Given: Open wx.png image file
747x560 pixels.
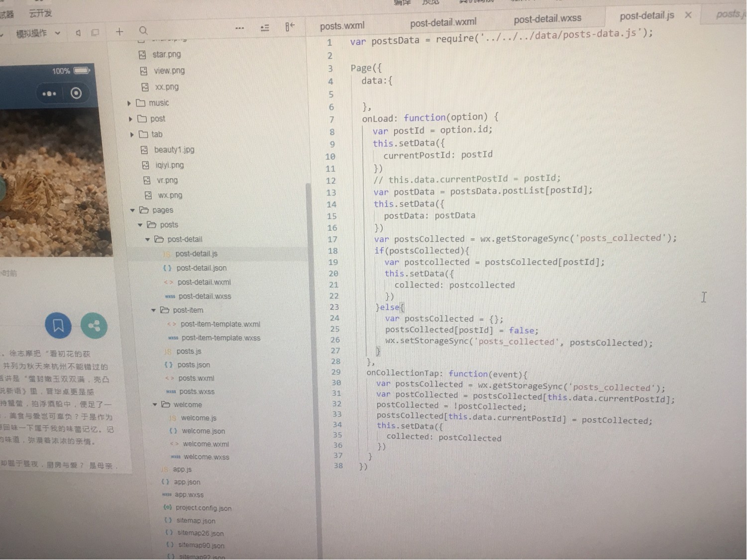Looking at the screenshot, I should (x=163, y=195).
